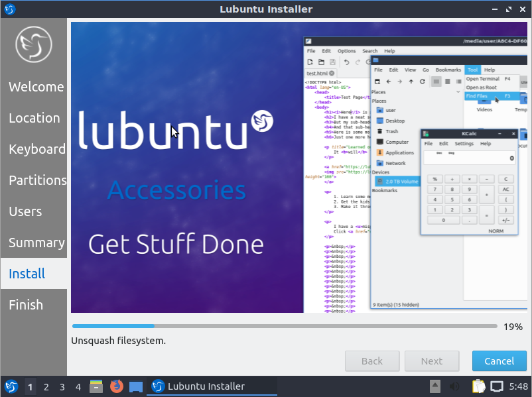Viewport: 532px width, 397px height.
Task: Cancel the installation
Action: pos(499,361)
